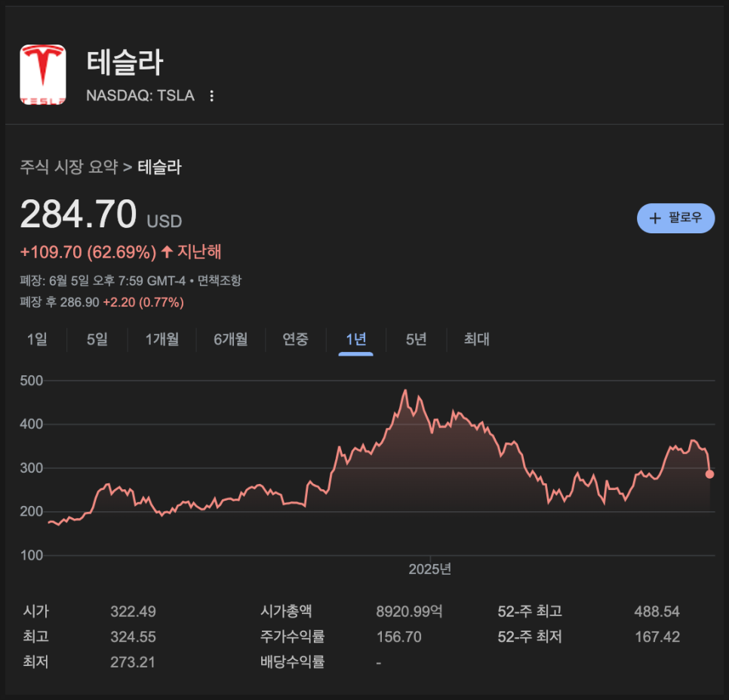
Task: Click the after-hours price 286.90
Action: point(79,302)
